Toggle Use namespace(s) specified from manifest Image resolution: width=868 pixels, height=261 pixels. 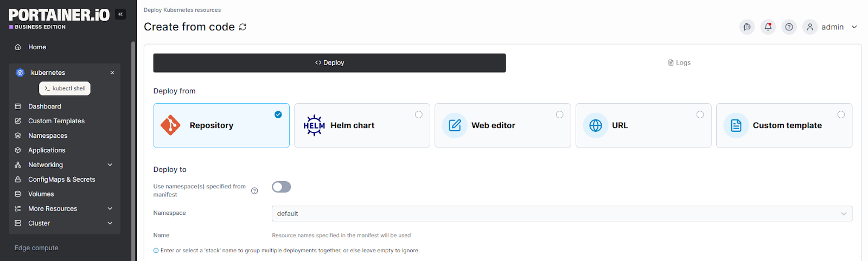pyautogui.click(x=282, y=187)
